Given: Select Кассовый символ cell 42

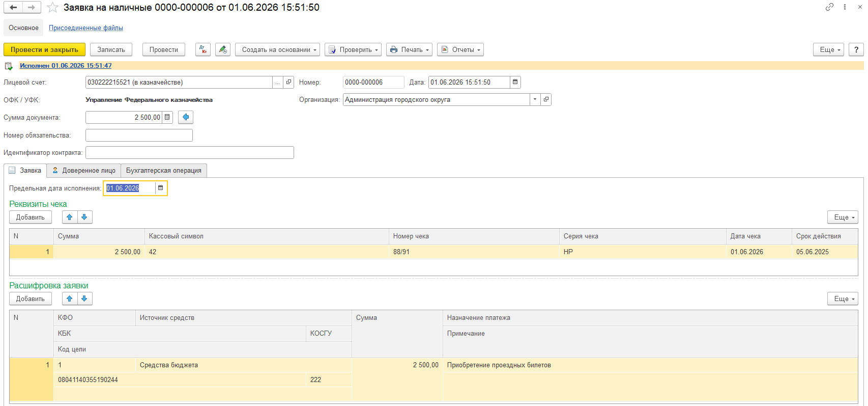Looking at the screenshot, I should click(x=267, y=252).
